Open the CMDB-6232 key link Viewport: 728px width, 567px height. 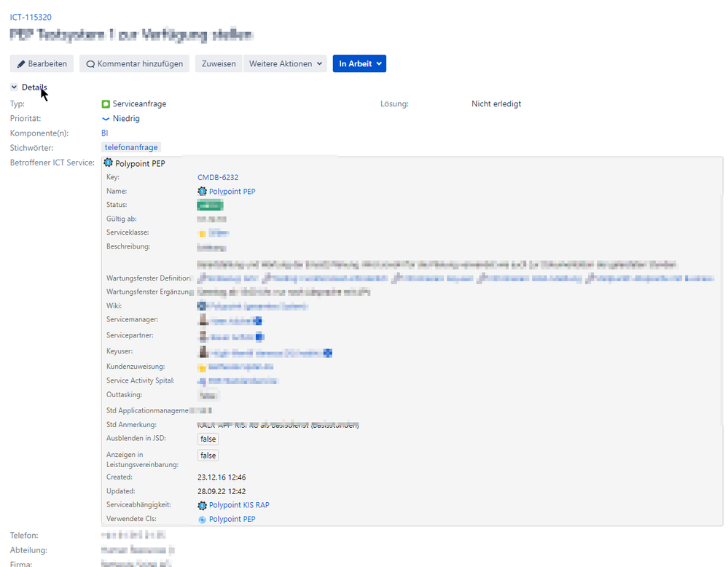pyautogui.click(x=218, y=177)
